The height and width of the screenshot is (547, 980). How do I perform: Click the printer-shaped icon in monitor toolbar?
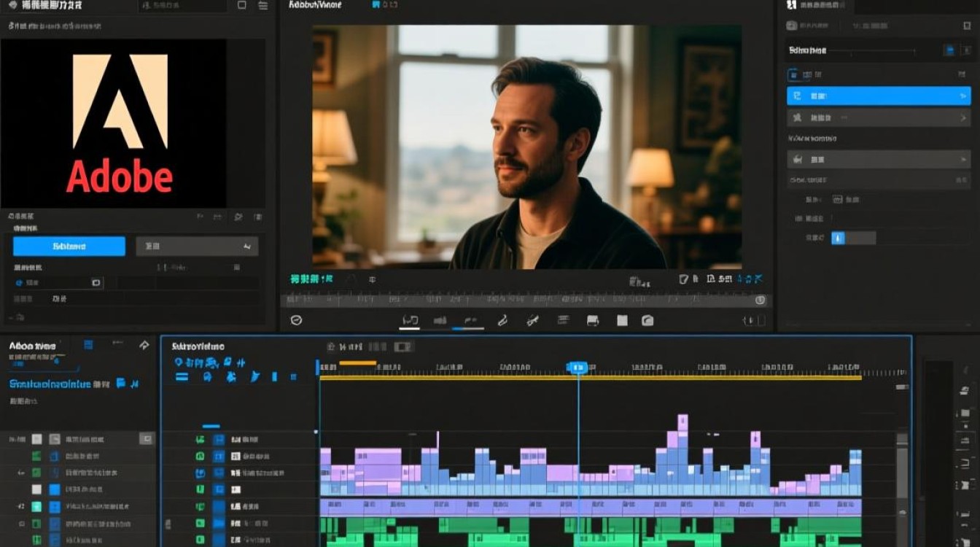593,320
